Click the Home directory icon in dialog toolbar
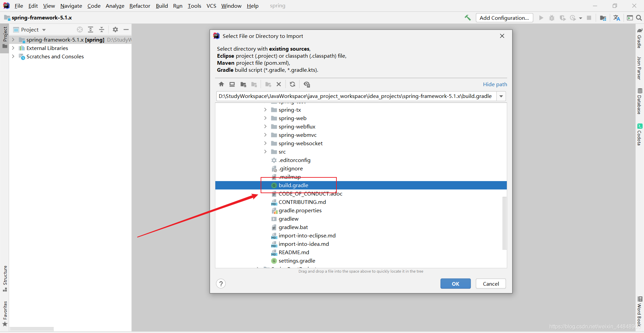This screenshot has height=333, width=644. (221, 84)
